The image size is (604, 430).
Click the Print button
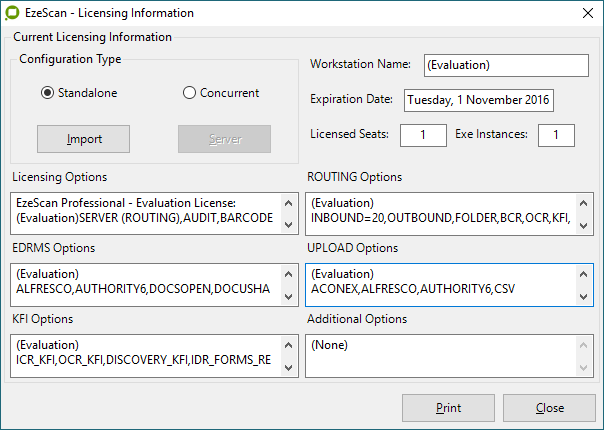(448, 408)
